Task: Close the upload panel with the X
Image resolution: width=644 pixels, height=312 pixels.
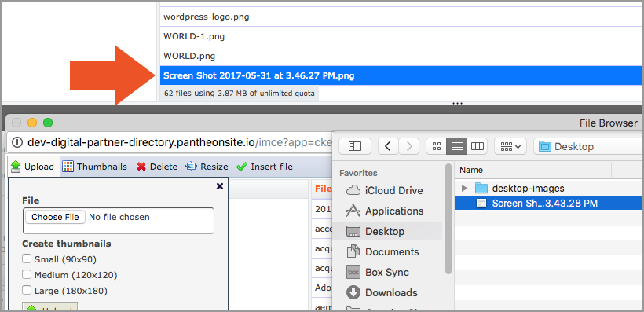Action: coord(220,186)
